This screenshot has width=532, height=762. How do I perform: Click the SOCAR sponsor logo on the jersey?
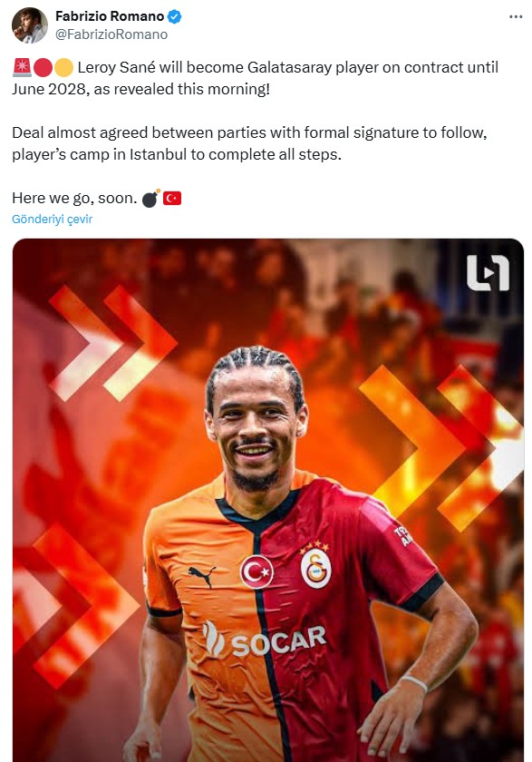pos(265,639)
